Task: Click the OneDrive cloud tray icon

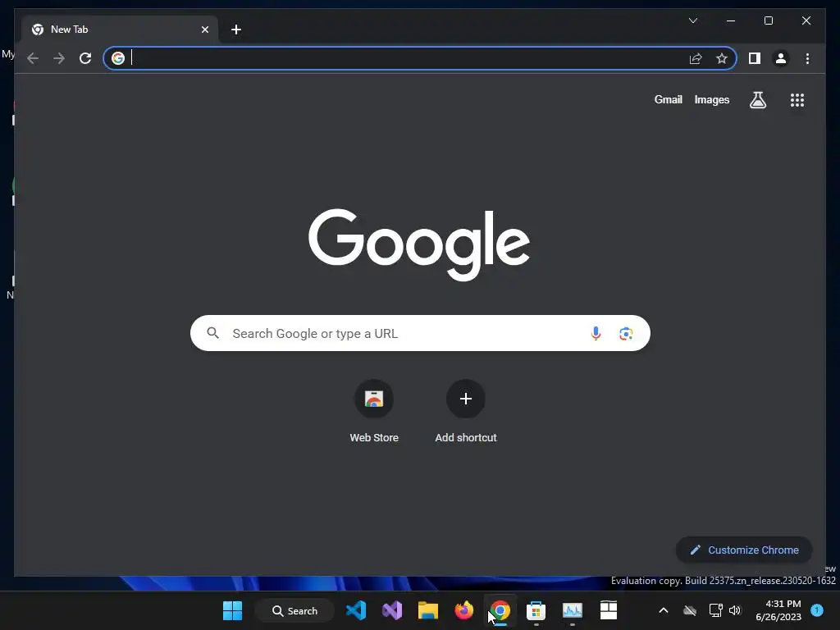Action: [x=689, y=610]
